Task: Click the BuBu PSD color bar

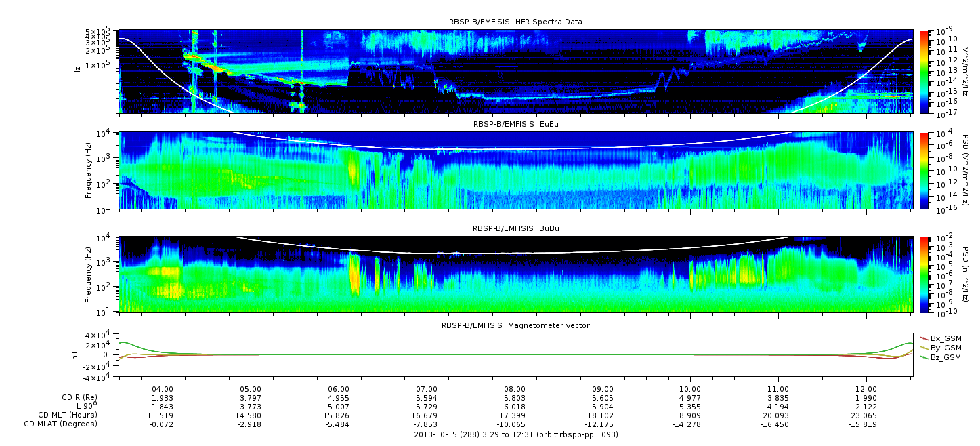Action: [x=925, y=274]
